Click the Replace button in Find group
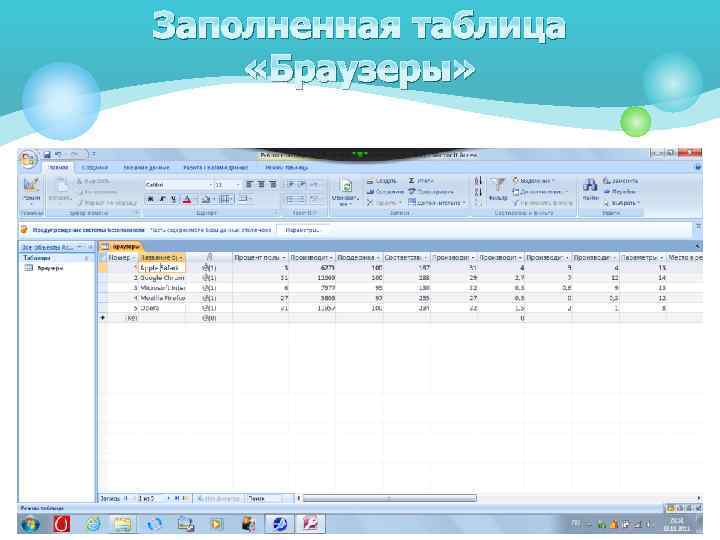 [620, 181]
